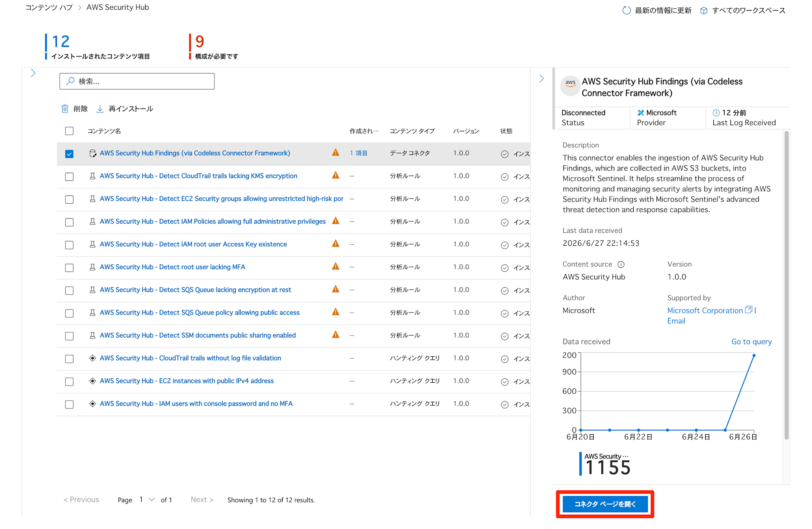Image resolution: width=812 pixels, height=529 pixels.
Task: Click the warning icon on IAM root Access Key row
Action: point(335,244)
